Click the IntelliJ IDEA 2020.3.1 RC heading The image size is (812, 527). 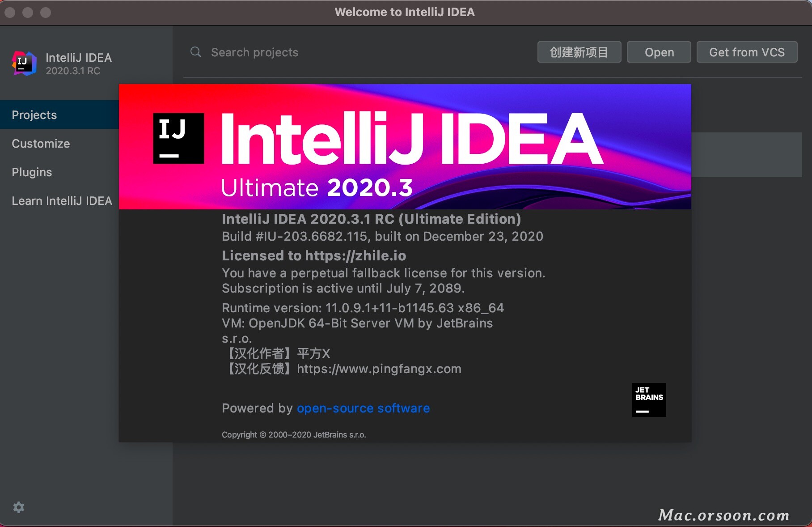[371, 219]
